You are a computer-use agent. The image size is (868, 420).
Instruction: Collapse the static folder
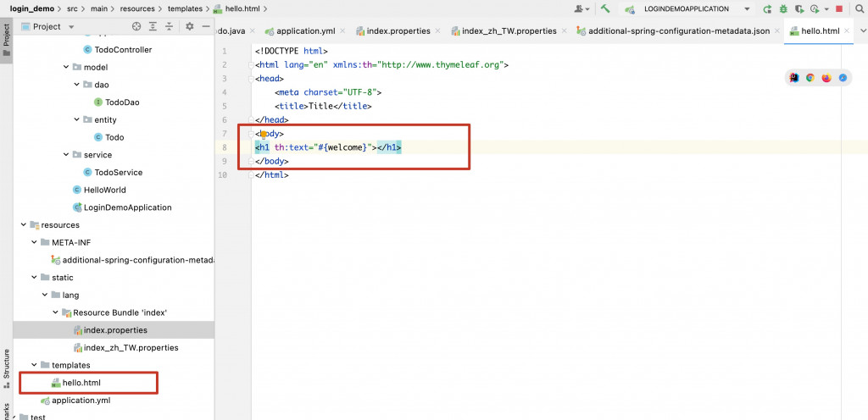click(x=34, y=278)
